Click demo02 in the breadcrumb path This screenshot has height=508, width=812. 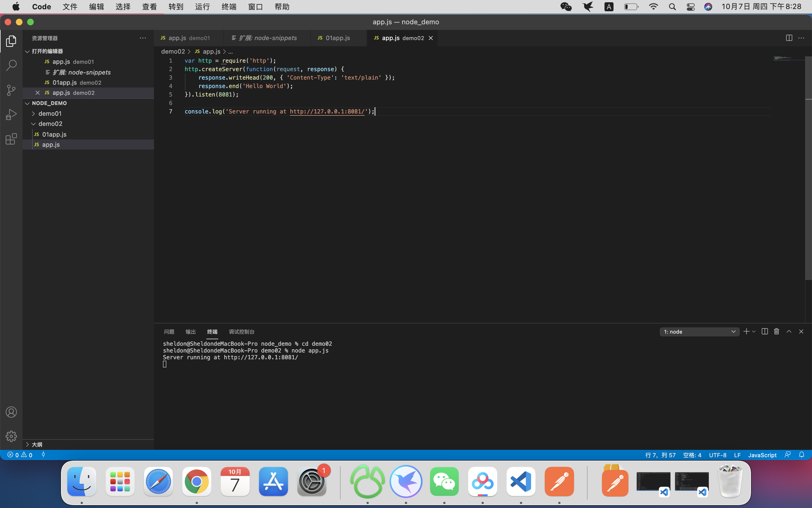(173, 51)
